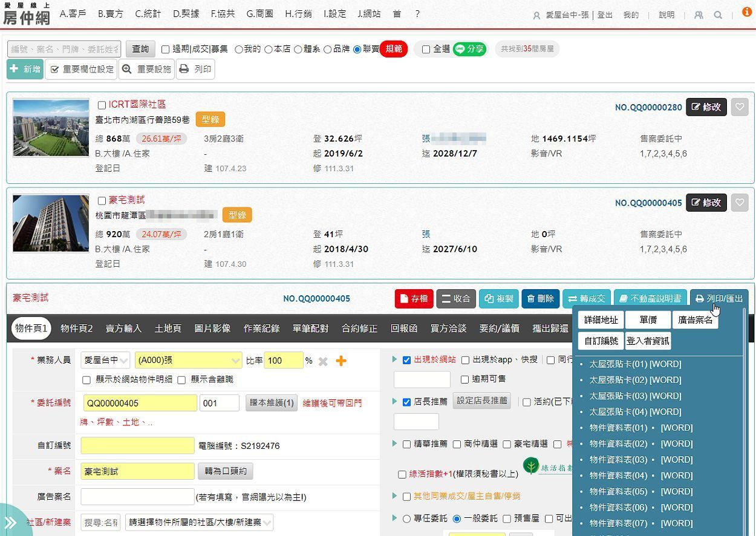Image resolution: width=756 pixels, height=536 pixels.
Task: Click the gray X icon beside 比率
Action: (323, 361)
